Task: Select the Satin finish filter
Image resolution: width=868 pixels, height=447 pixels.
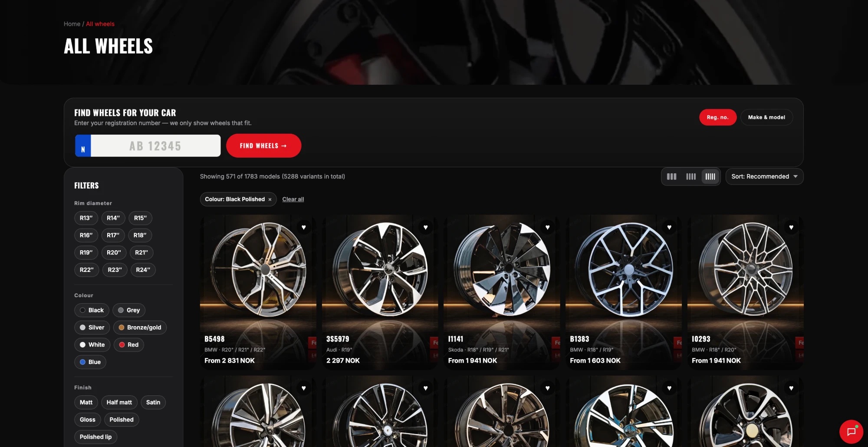Action: [x=153, y=402]
